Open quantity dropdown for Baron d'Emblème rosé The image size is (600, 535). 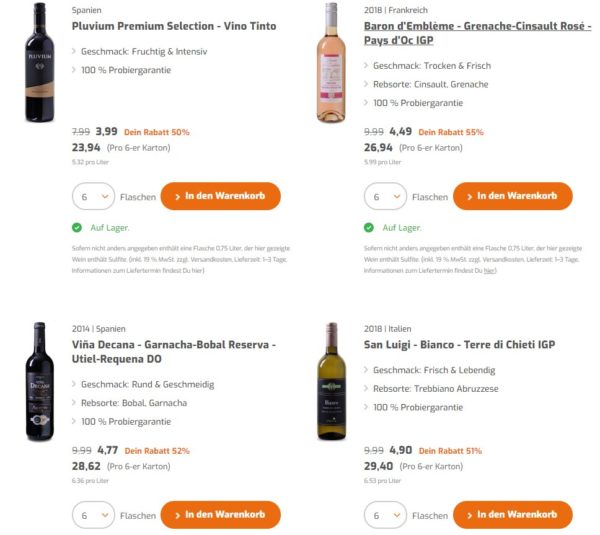coord(385,197)
